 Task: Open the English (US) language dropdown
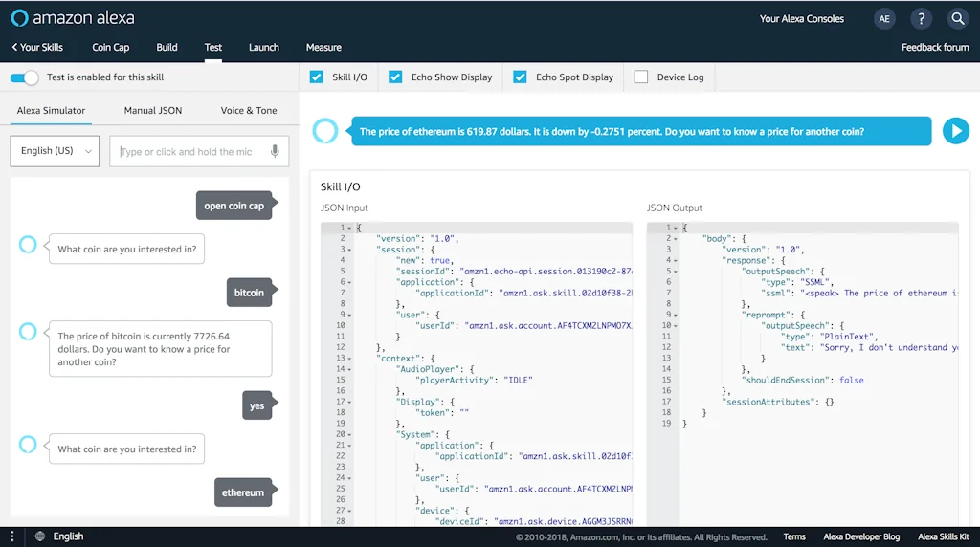click(x=55, y=151)
